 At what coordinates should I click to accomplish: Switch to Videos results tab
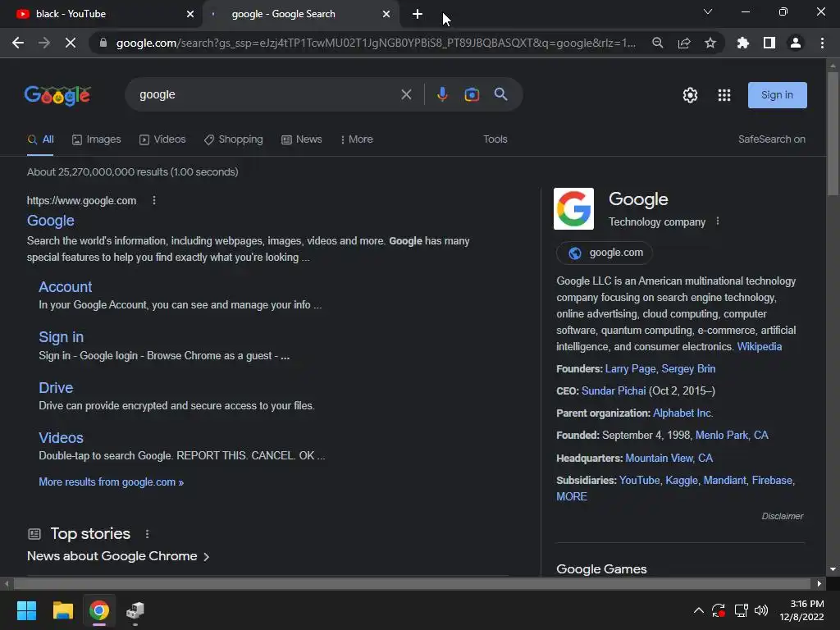(162, 139)
